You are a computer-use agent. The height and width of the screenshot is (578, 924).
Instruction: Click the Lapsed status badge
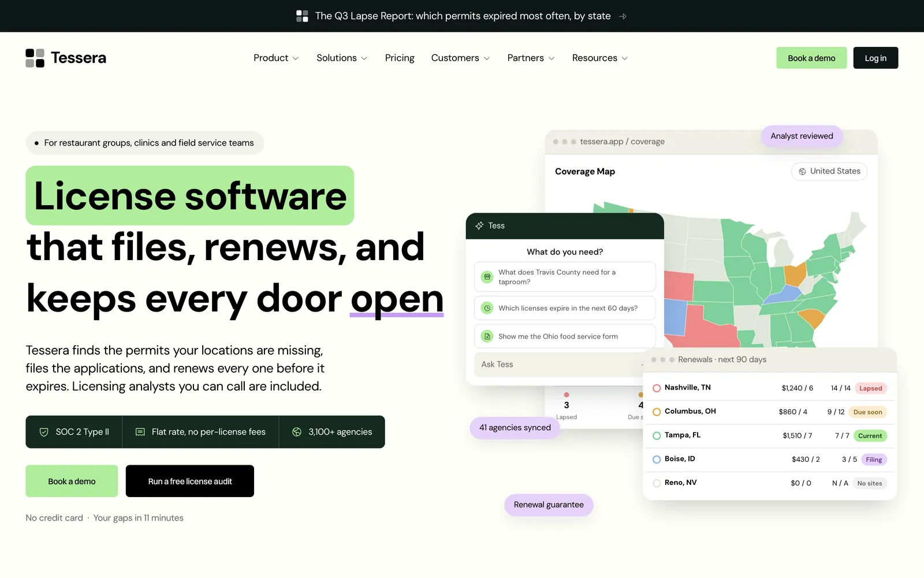[871, 388]
